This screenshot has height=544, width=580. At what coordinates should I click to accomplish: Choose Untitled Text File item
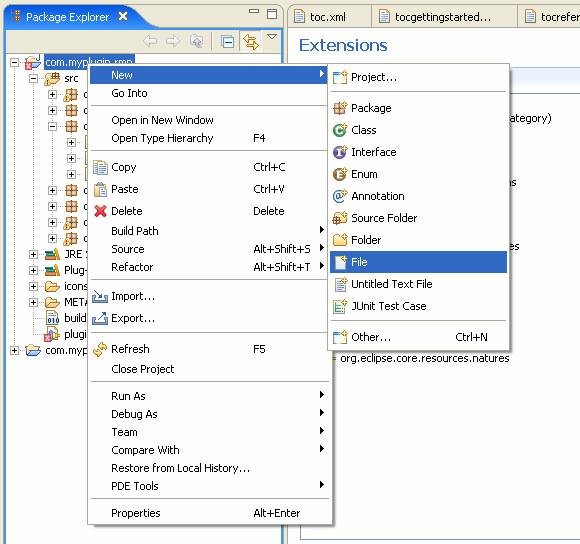[x=418, y=284]
